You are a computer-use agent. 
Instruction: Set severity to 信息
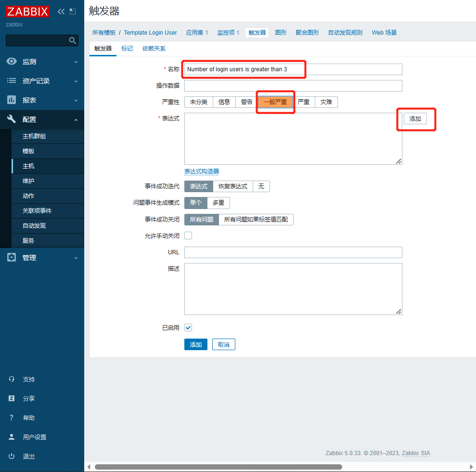pos(224,102)
